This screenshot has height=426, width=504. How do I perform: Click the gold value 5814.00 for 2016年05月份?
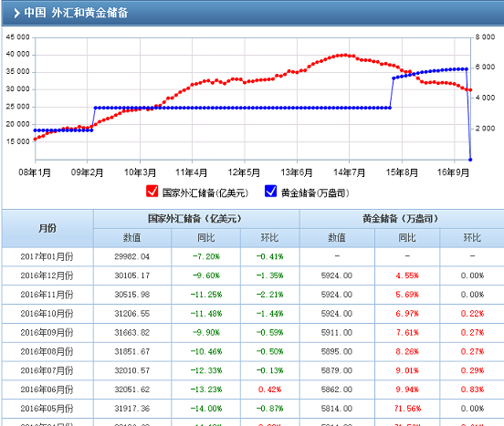pos(337,409)
